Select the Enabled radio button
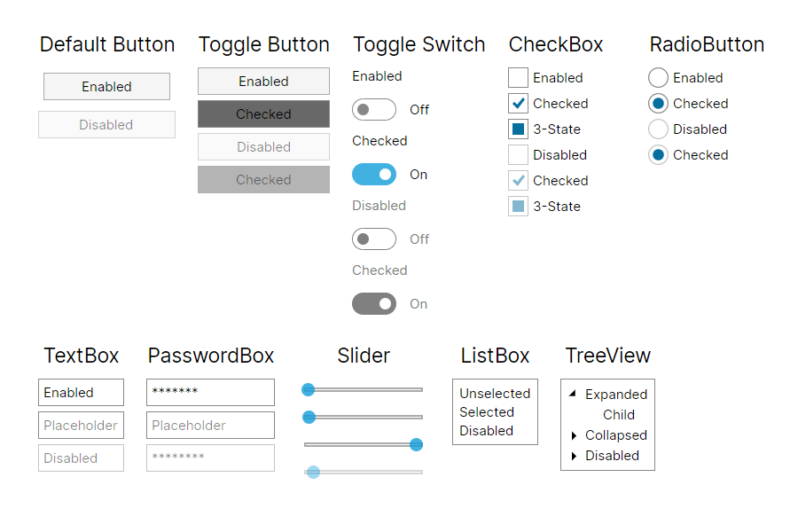798x532 pixels. point(658,77)
